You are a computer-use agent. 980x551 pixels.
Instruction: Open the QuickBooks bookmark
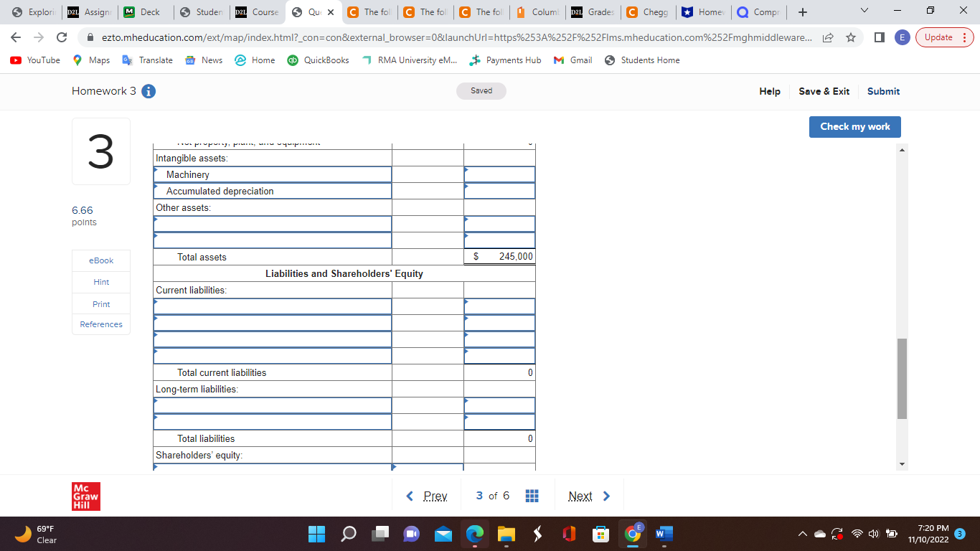[319, 60]
